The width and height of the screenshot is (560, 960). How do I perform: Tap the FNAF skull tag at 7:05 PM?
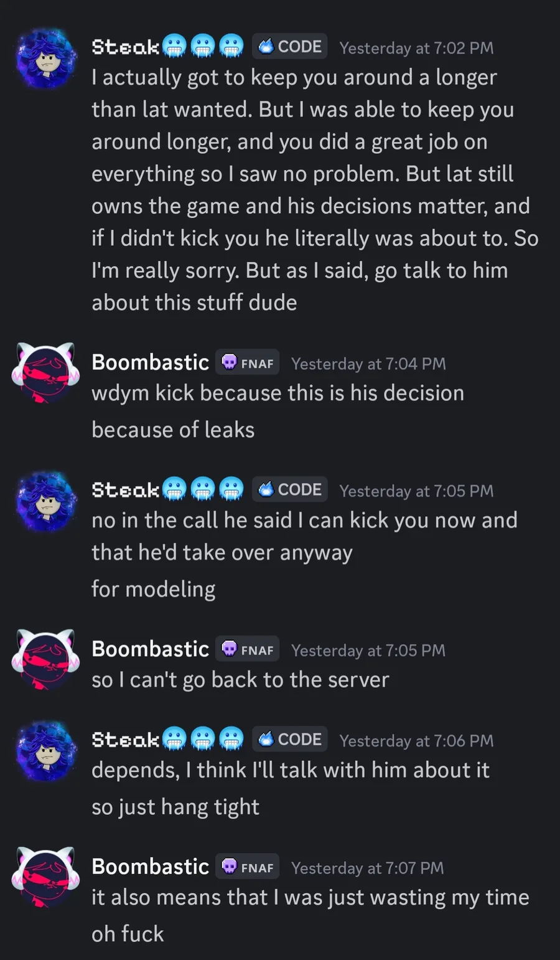248,649
